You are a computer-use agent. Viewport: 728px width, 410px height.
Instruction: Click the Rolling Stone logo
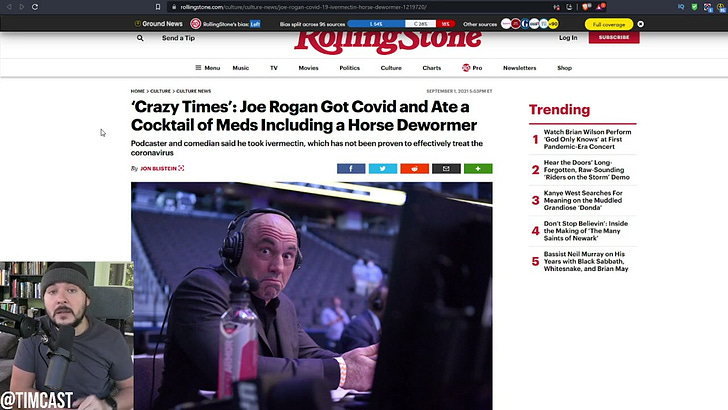point(388,41)
